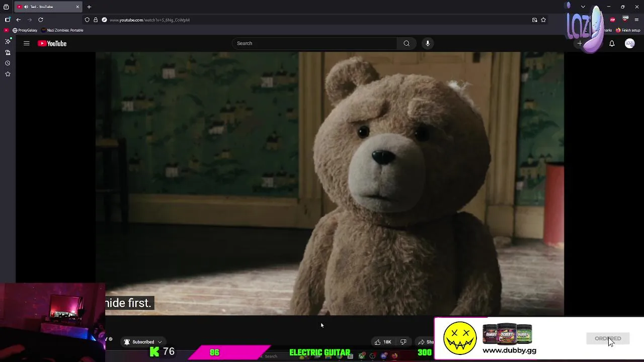Share the video

(426, 342)
